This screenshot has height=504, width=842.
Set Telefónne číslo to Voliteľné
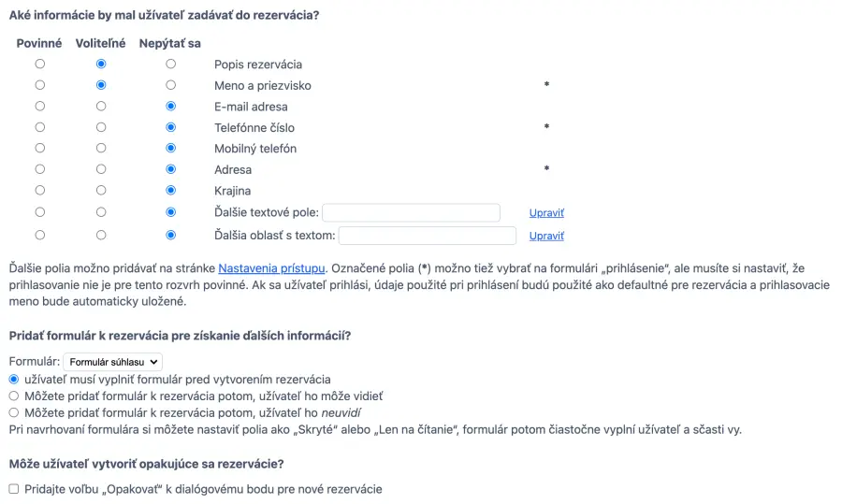[101, 127]
